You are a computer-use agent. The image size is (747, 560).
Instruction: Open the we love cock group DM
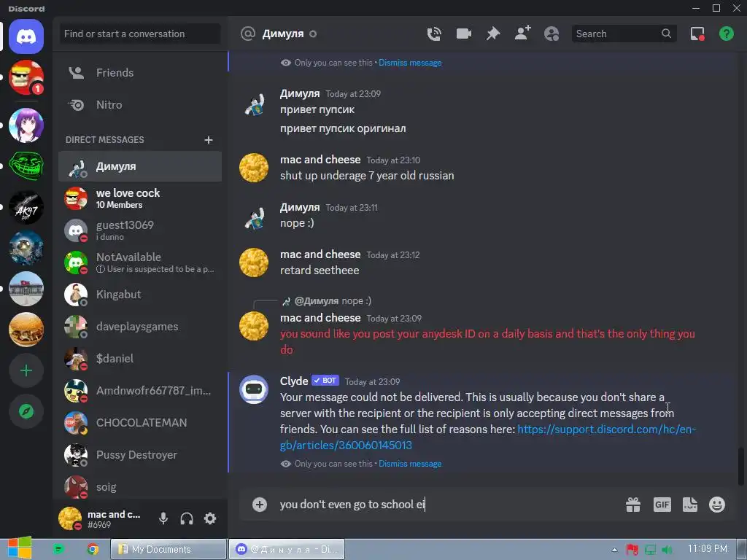pos(140,198)
